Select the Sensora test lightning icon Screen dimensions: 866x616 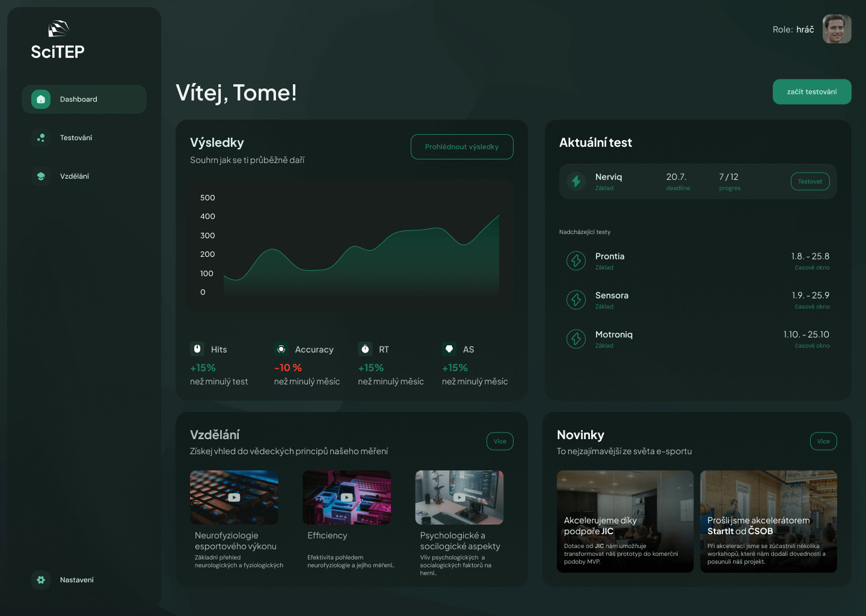point(576,300)
